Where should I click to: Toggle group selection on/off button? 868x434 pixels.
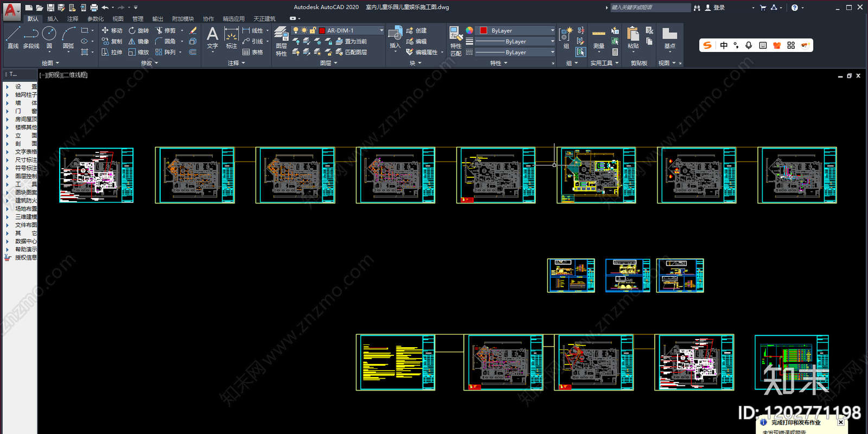581,52
